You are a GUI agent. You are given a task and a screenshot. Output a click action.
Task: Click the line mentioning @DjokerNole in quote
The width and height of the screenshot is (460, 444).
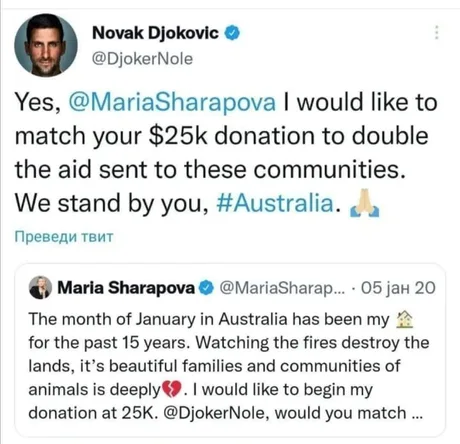click(x=225, y=413)
